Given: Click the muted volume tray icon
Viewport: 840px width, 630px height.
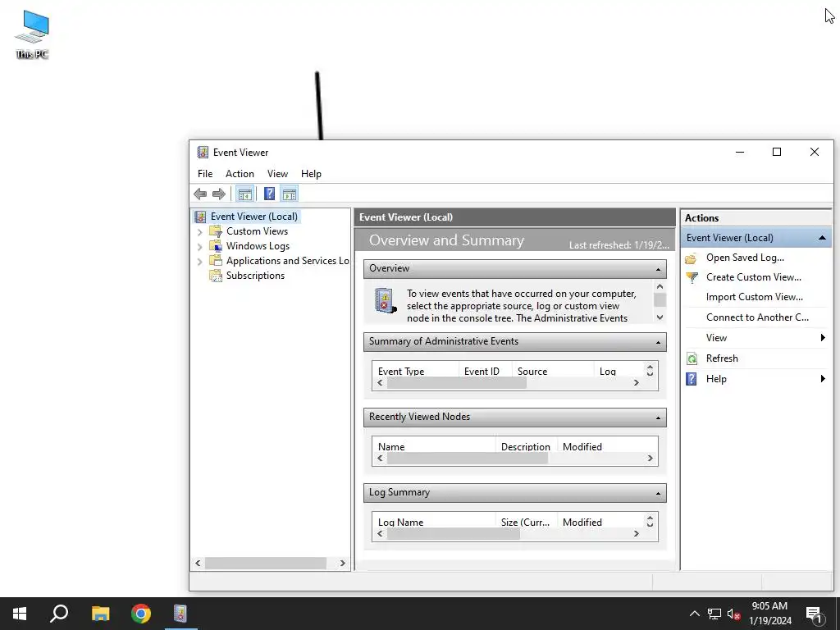Looking at the screenshot, I should (734, 614).
